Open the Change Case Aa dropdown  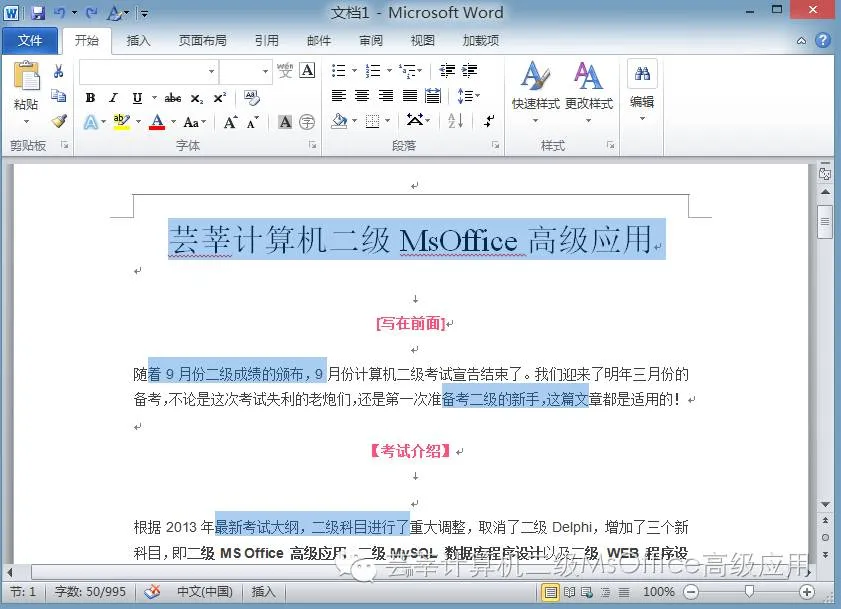pyautogui.click(x=194, y=122)
